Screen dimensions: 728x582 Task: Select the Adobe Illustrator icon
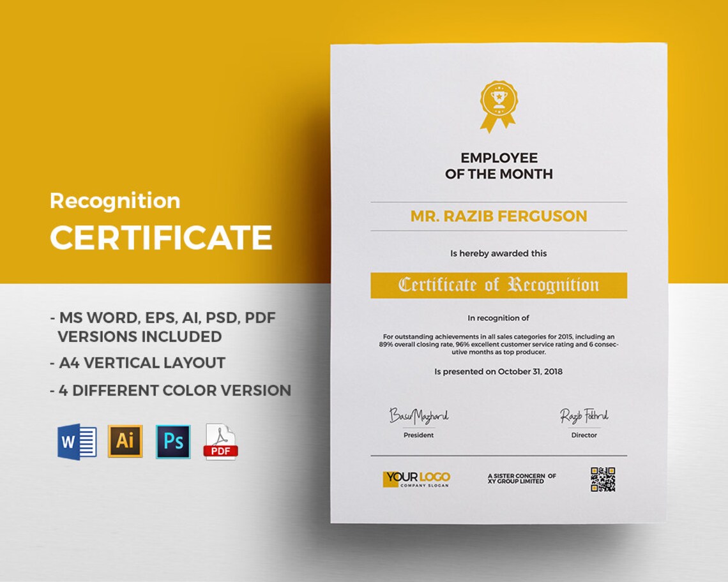[x=125, y=440]
